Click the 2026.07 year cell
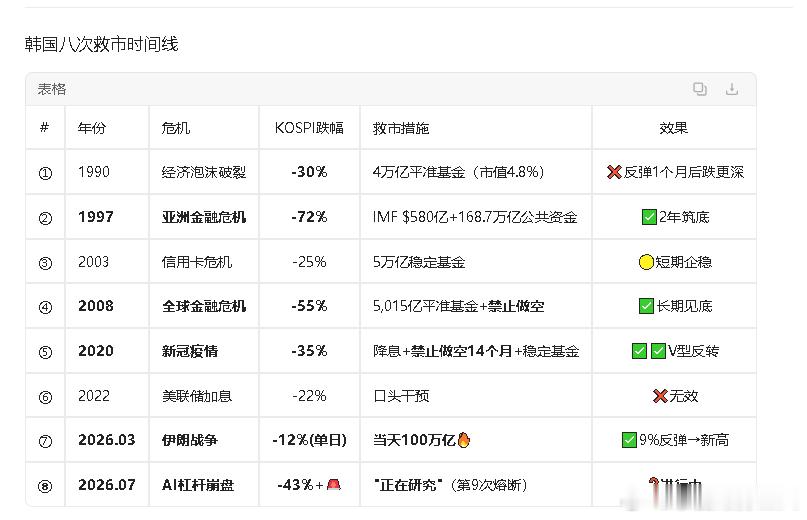807x520 pixels. point(107,485)
